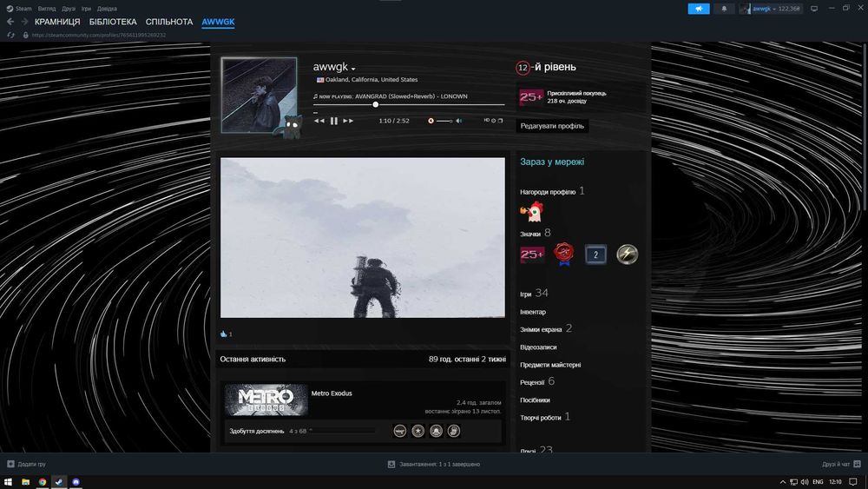Seek the track progress slider
868x489 pixels.
point(409,105)
